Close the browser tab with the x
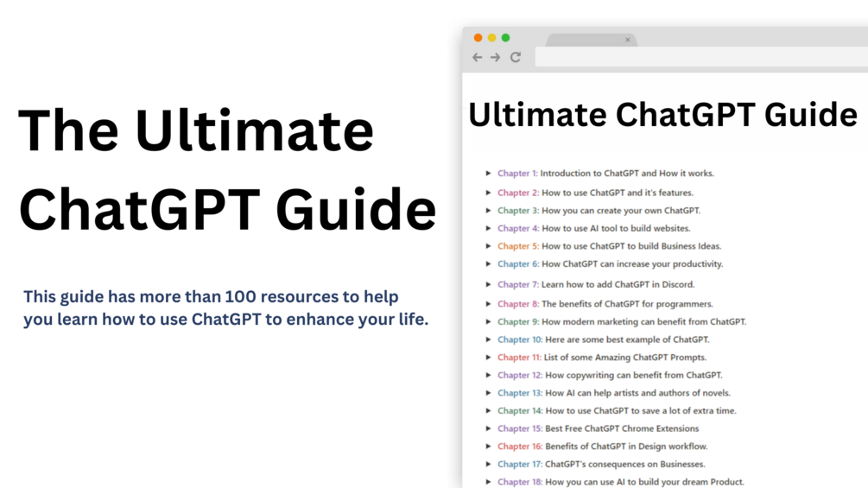 pyautogui.click(x=628, y=40)
